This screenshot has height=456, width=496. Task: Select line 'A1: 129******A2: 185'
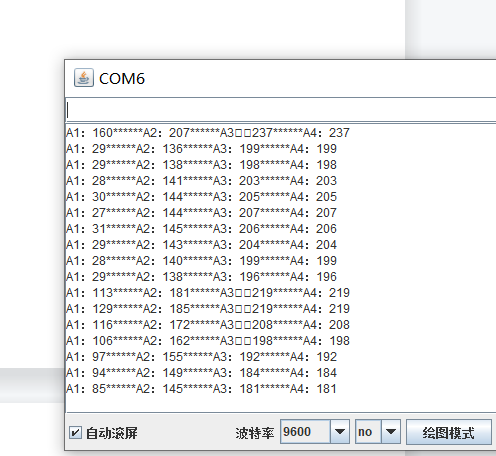coord(208,309)
